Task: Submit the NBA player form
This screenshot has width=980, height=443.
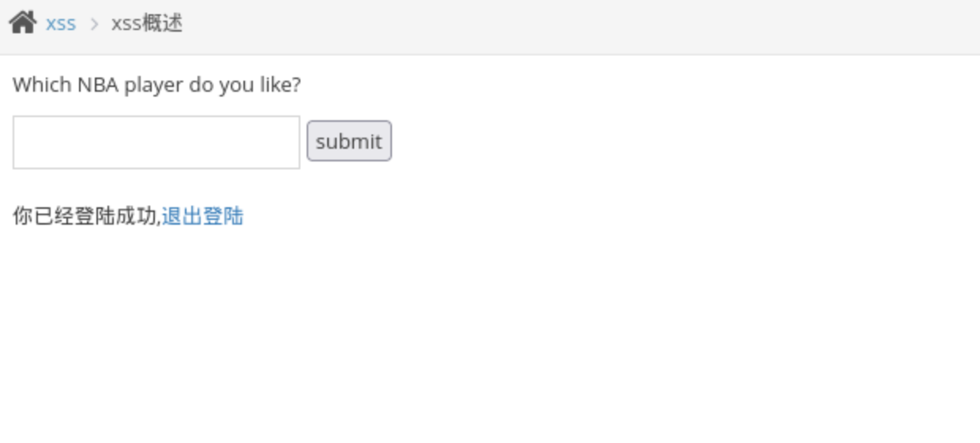Action: pos(349,142)
